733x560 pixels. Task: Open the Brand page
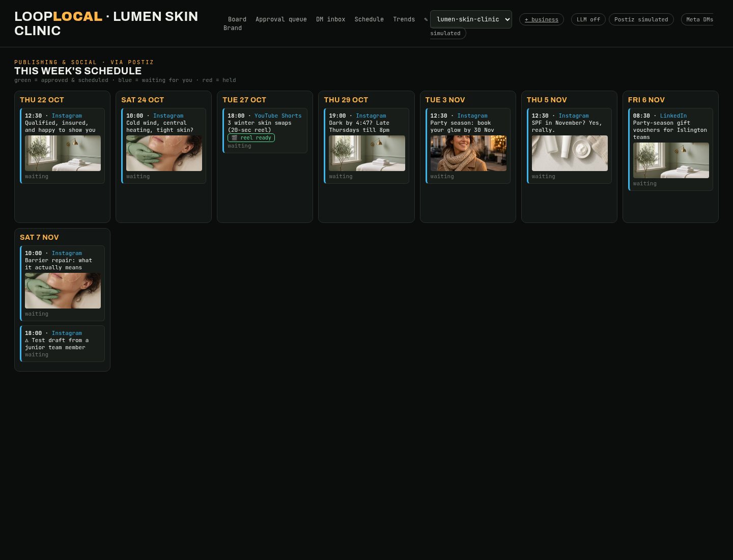pos(233,28)
